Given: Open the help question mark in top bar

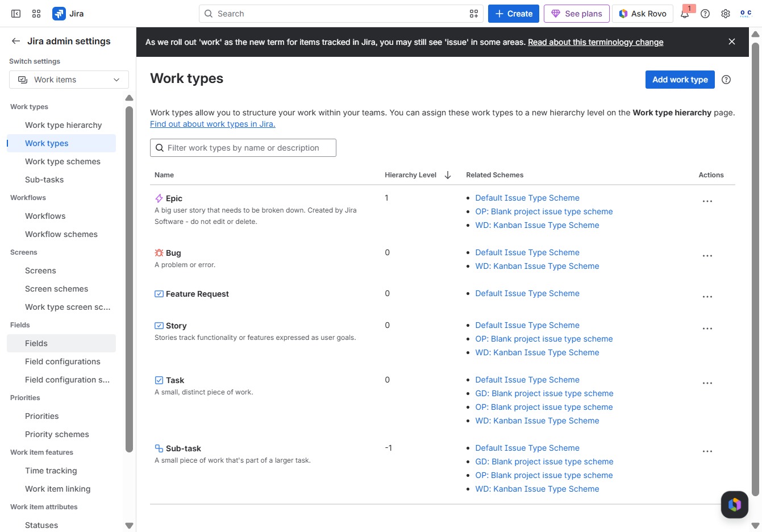Looking at the screenshot, I should pos(705,14).
